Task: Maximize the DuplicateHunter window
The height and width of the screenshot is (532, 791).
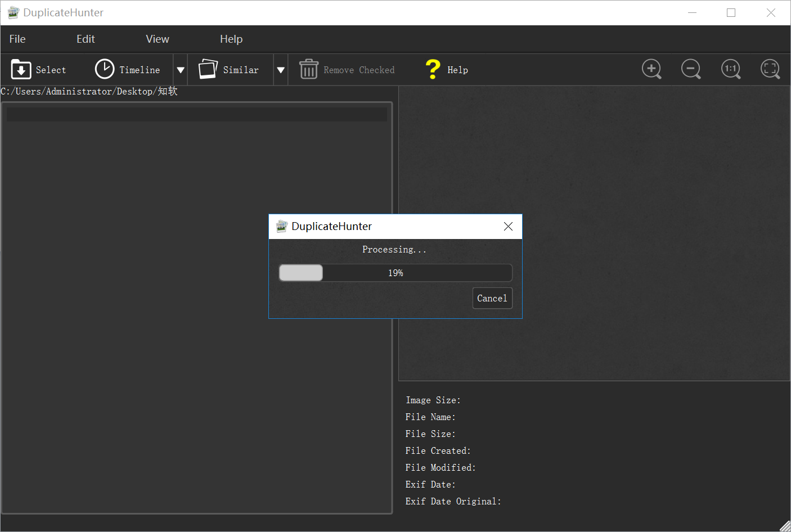Action: click(x=731, y=12)
